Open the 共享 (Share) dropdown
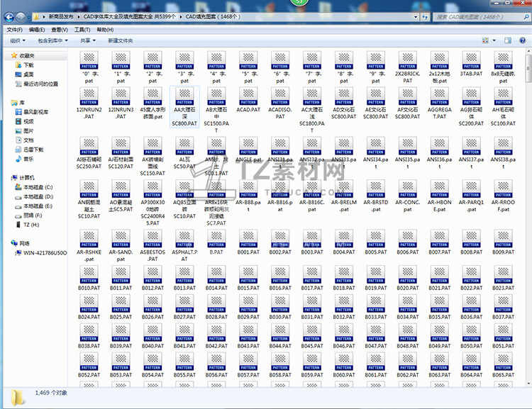 [87, 41]
